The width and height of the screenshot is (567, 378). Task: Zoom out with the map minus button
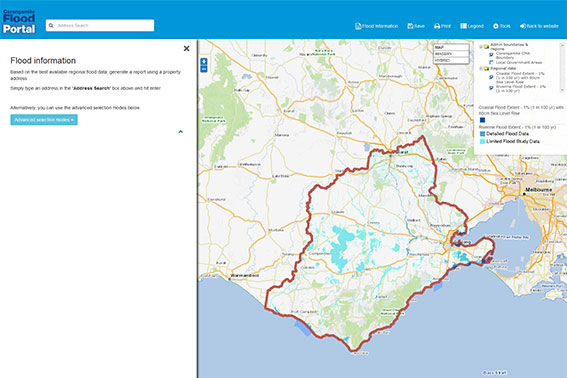pyautogui.click(x=204, y=69)
